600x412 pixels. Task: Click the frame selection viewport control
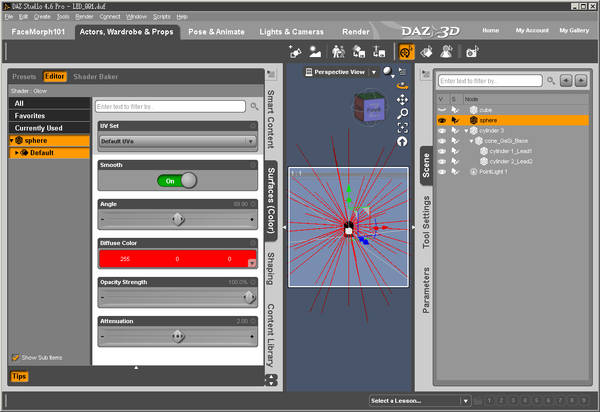[x=402, y=127]
